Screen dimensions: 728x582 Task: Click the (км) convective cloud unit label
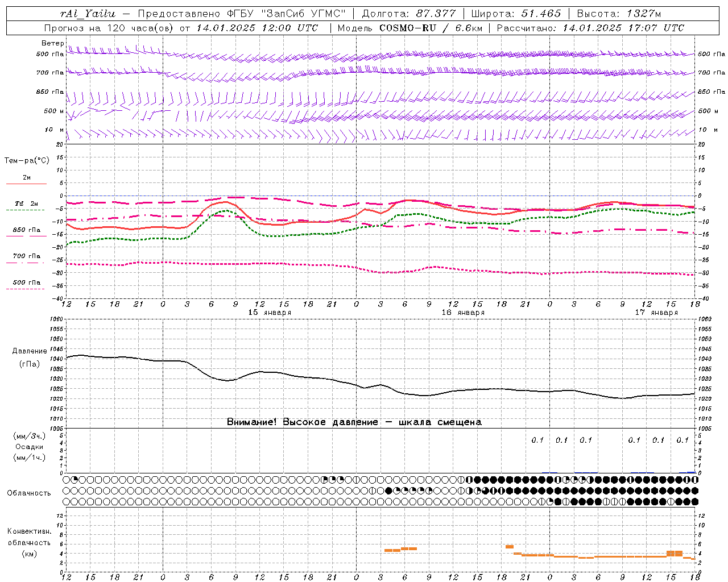click(30, 554)
